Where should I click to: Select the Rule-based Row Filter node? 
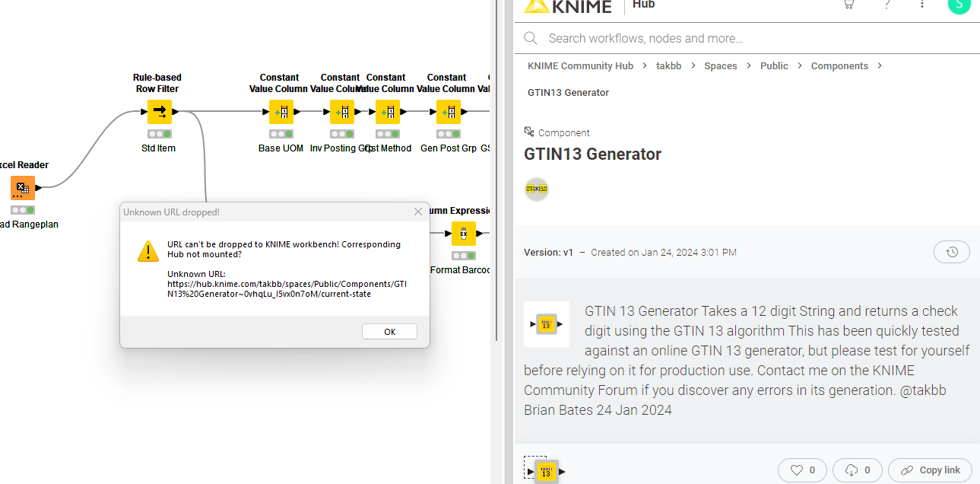[x=160, y=112]
